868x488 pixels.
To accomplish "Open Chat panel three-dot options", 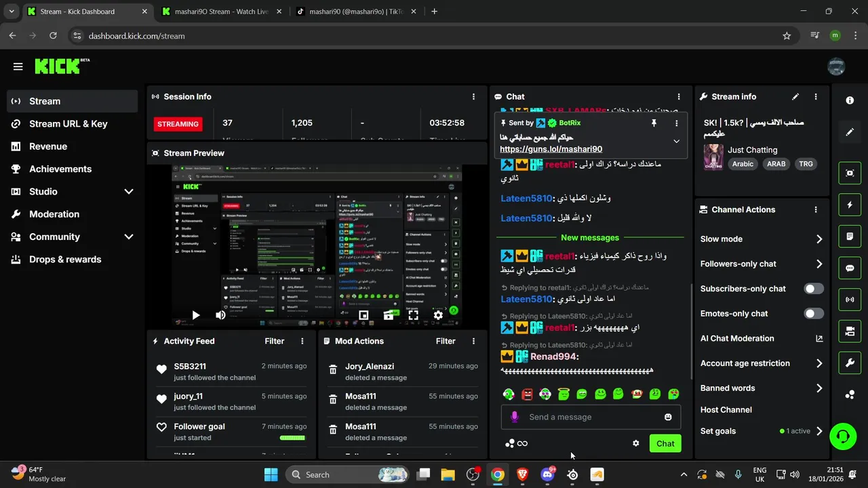I will [679, 97].
